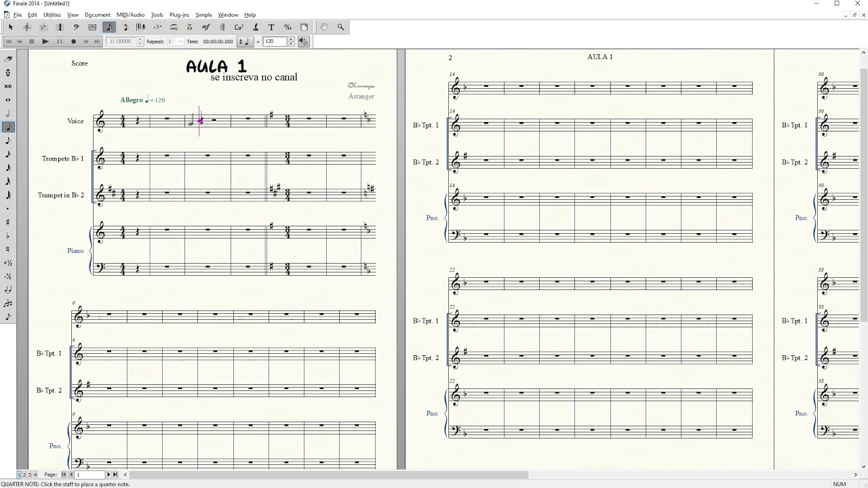The height and width of the screenshot is (488, 868).
Task: Open the Edit menu
Action: click(33, 15)
